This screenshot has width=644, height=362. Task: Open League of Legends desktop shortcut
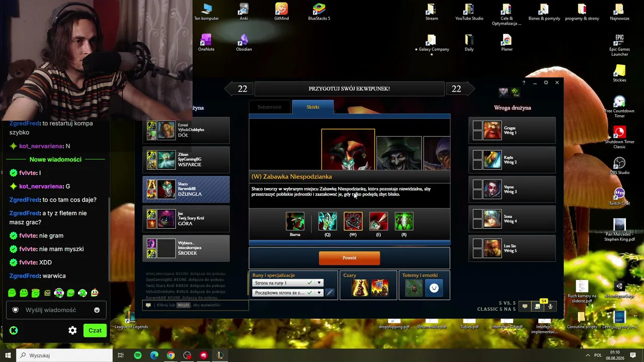point(131,320)
